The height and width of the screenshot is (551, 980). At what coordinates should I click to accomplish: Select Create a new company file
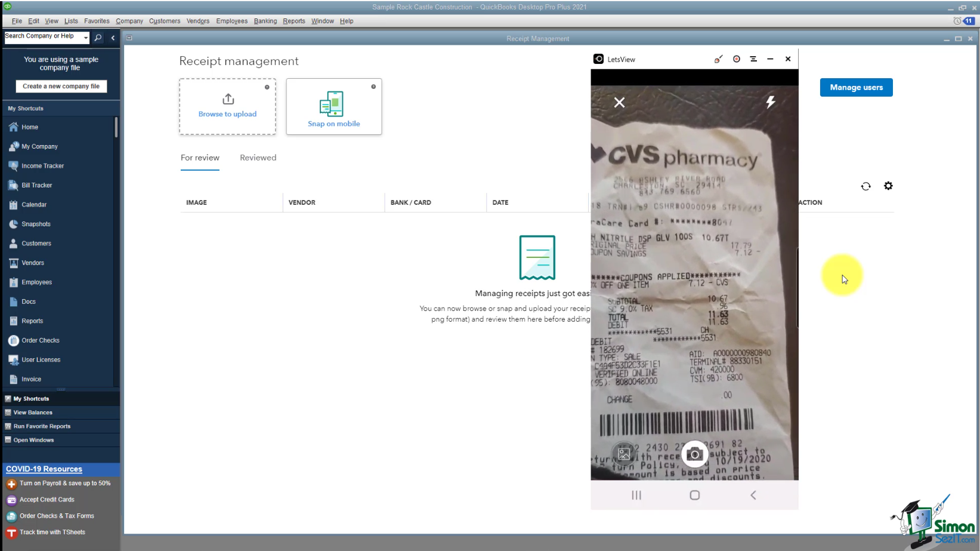pyautogui.click(x=61, y=86)
